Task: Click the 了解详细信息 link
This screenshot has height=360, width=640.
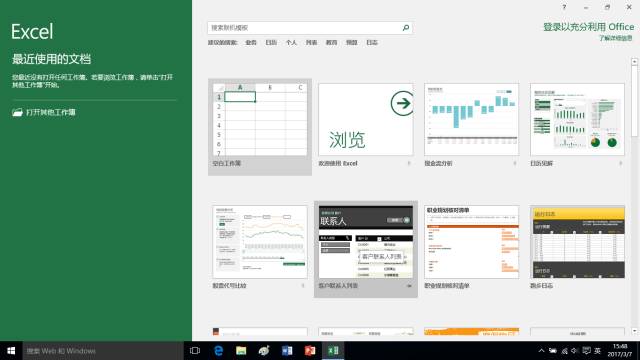Action: 616,38
